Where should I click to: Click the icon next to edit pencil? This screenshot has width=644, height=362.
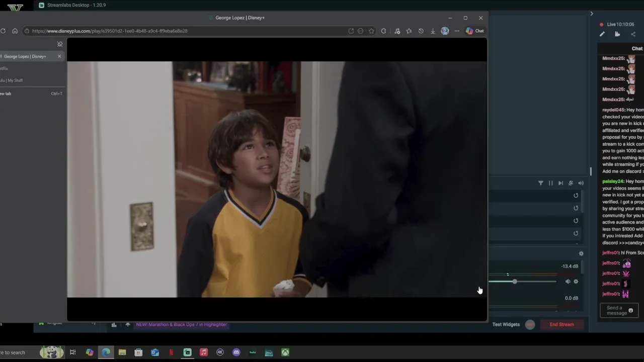tap(617, 34)
